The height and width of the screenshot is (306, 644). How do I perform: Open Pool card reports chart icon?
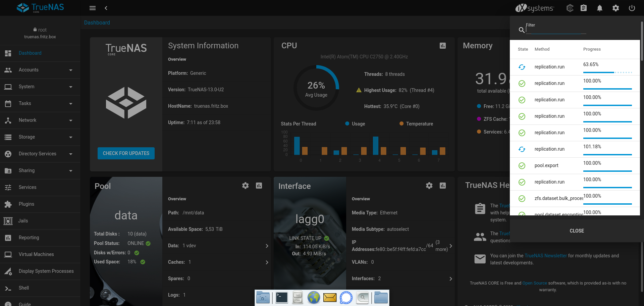tap(259, 186)
